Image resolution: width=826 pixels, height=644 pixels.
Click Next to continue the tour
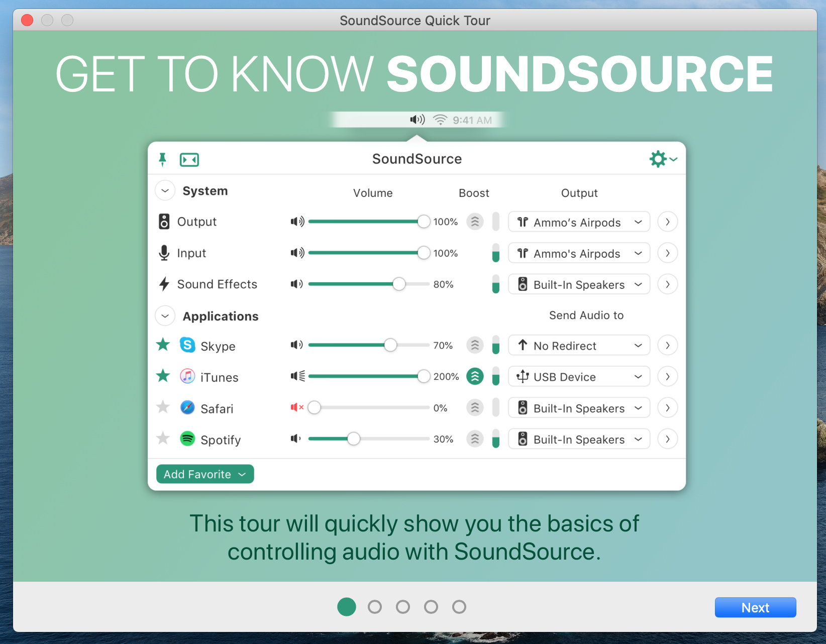755,607
